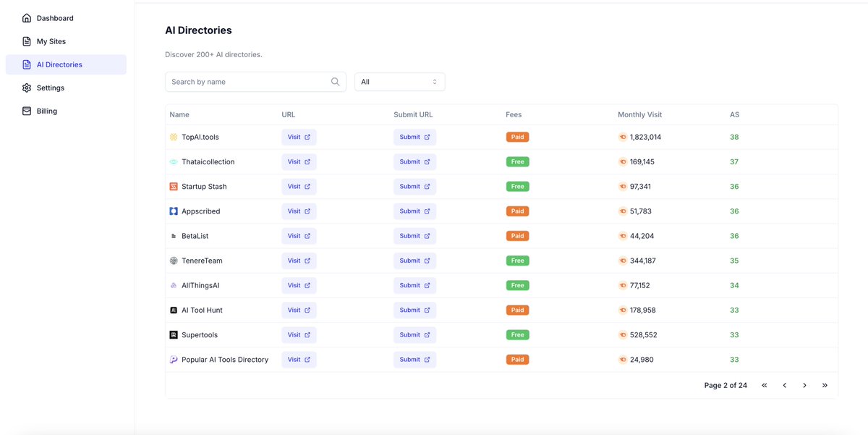Click the Startup Stash logo icon
The image size is (868, 435).
coord(174,186)
